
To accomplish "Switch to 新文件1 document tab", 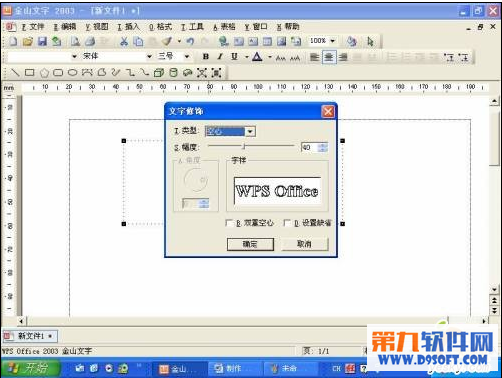I will click(30, 336).
